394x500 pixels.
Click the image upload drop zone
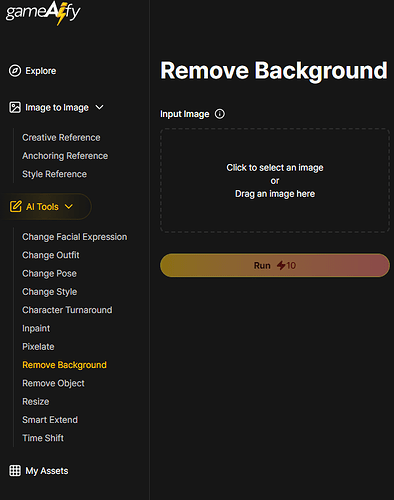tap(275, 180)
